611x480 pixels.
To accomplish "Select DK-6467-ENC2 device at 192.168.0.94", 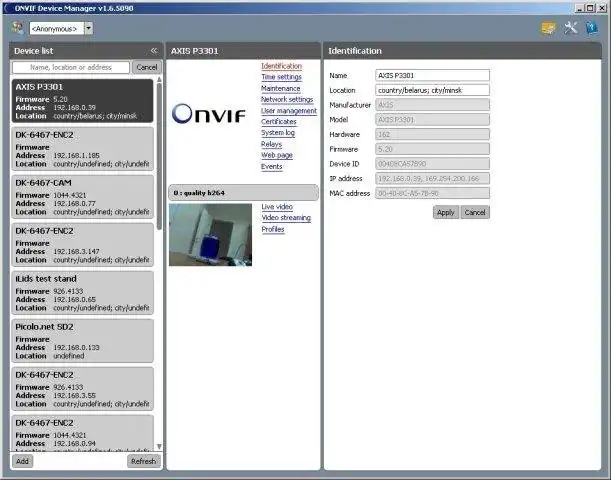I will click(x=82, y=433).
